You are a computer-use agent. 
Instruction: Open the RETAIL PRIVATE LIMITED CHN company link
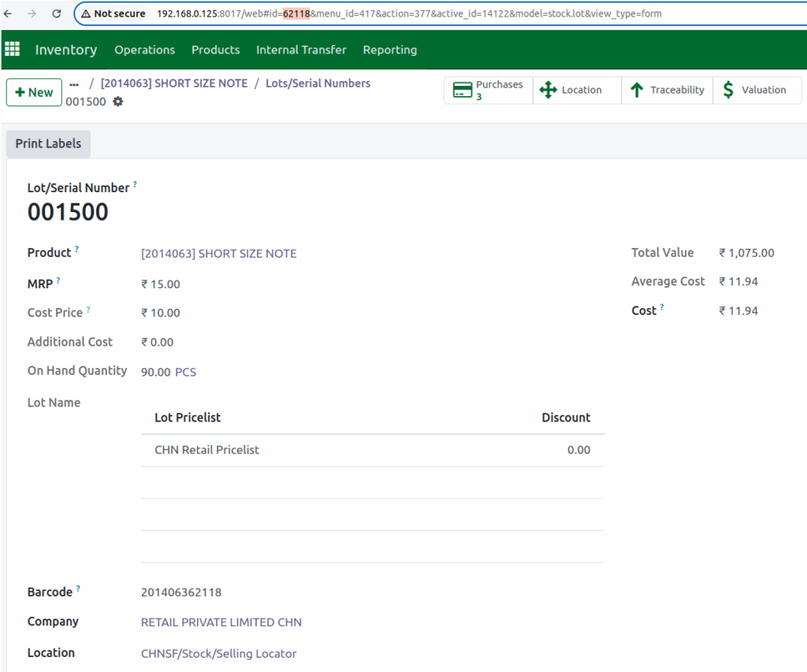pos(221,622)
